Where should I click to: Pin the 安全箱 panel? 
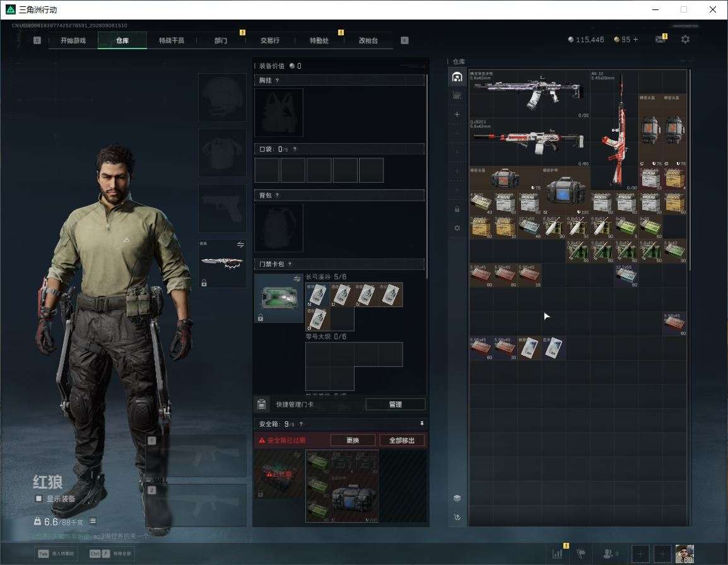coord(421,423)
